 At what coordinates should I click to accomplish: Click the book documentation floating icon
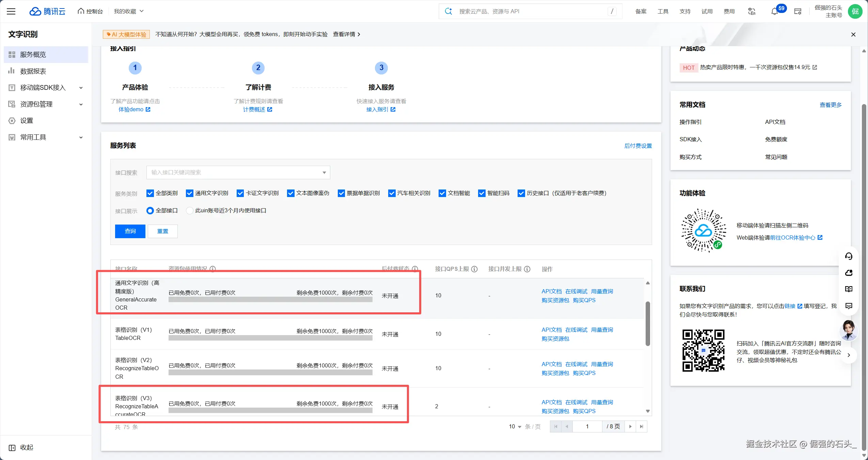click(849, 289)
